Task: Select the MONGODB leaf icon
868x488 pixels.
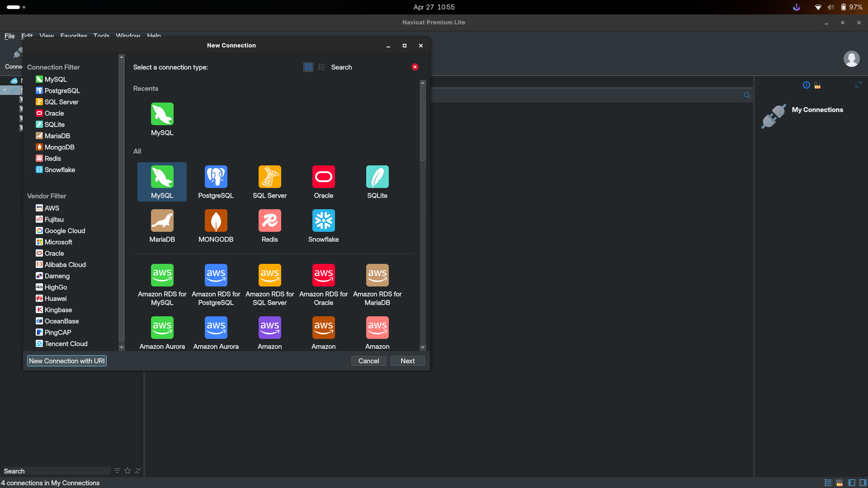Action: pos(216,221)
